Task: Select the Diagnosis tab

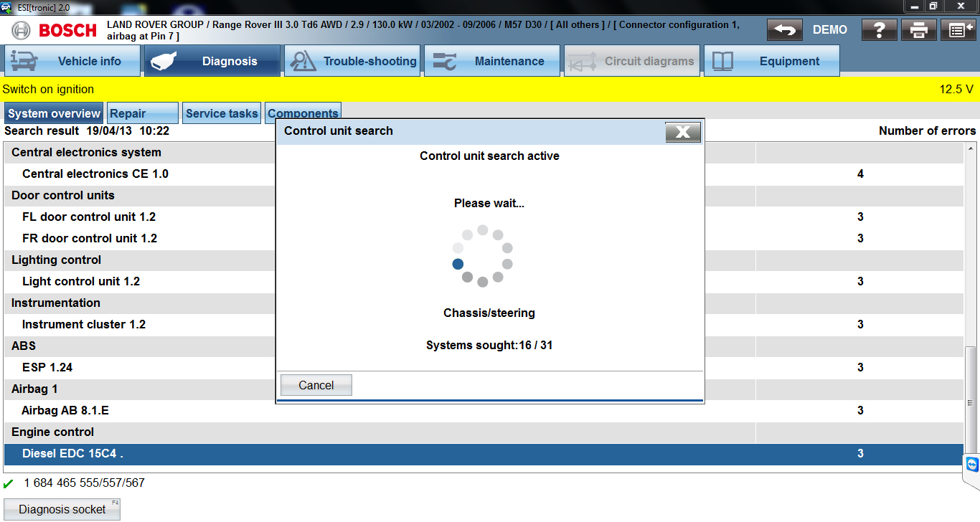Action: [x=212, y=61]
